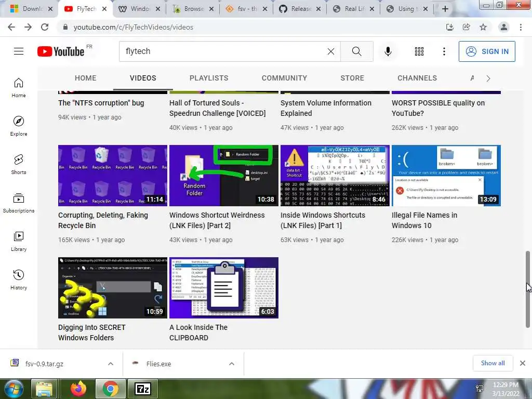This screenshot has width=532, height=399.
Task: Open a new browser tab
Action: (x=445, y=9)
